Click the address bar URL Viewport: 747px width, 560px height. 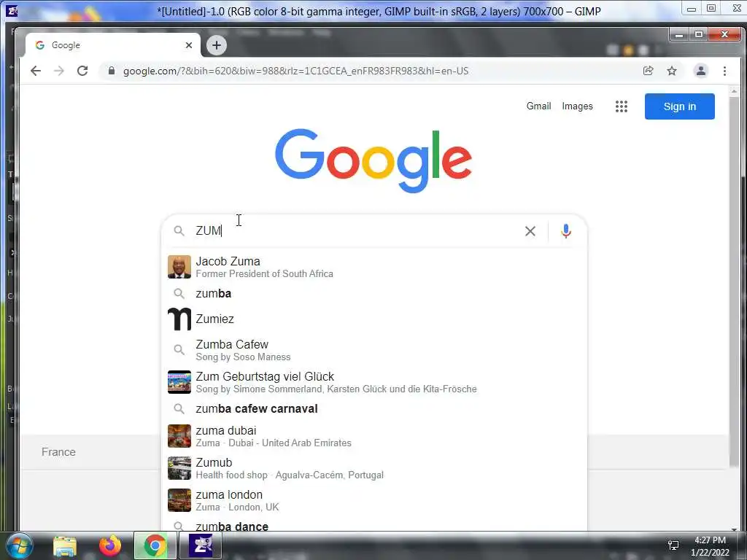pos(295,71)
